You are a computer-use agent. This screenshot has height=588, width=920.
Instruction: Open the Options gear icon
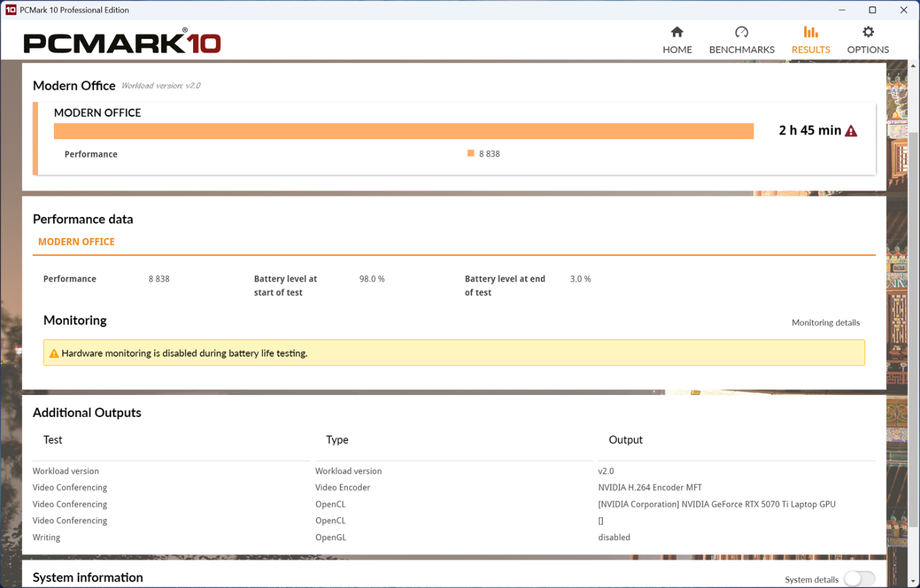pos(868,32)
